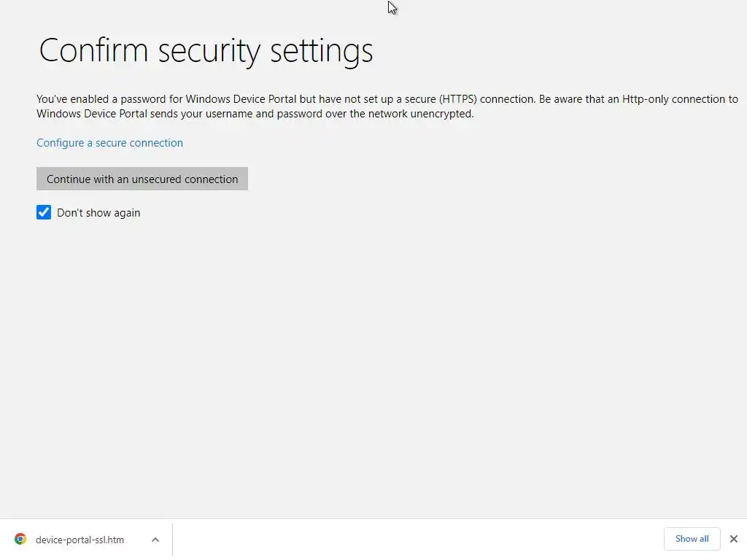Uncheck the Don't show again checkbox
The image size is (747, 560).
[x=44, y=212]
